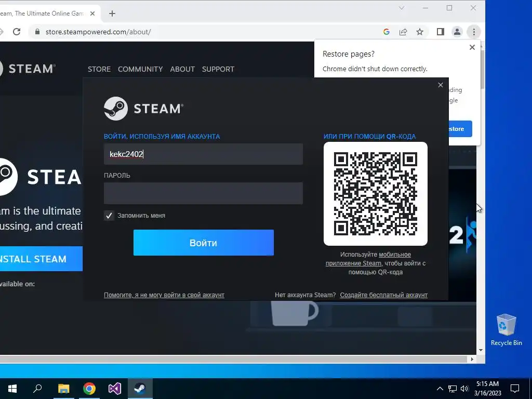Open the tab search chevron
The width and height of the screenshot is (532, 399).
pos(402,8)
